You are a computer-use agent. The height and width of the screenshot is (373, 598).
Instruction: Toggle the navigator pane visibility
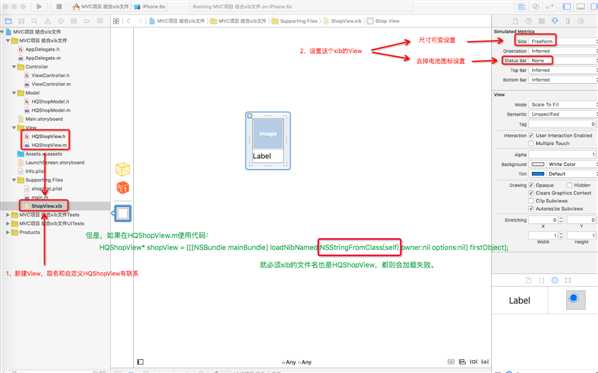(x=567, y=6)
